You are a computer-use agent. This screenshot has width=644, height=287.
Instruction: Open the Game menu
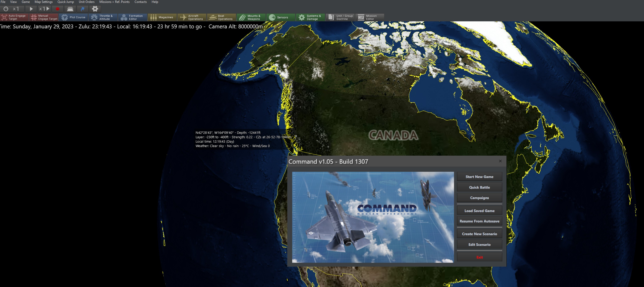click(x=26, y=2)
